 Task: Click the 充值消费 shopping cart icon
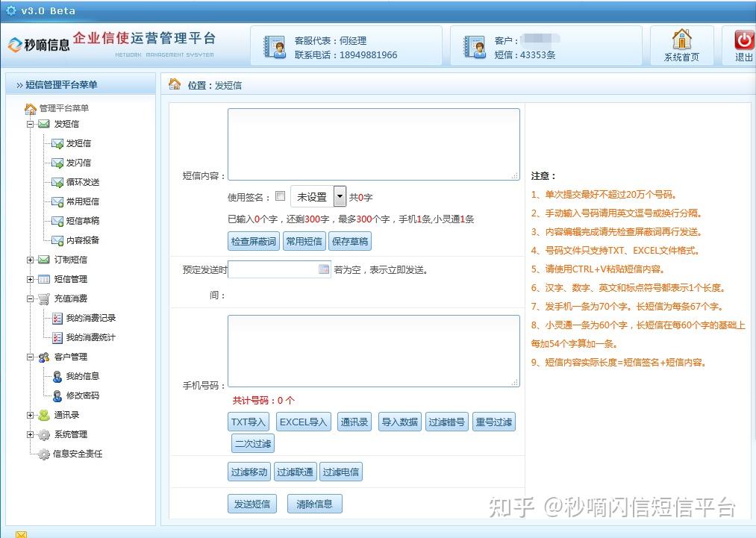coord(44,299)
